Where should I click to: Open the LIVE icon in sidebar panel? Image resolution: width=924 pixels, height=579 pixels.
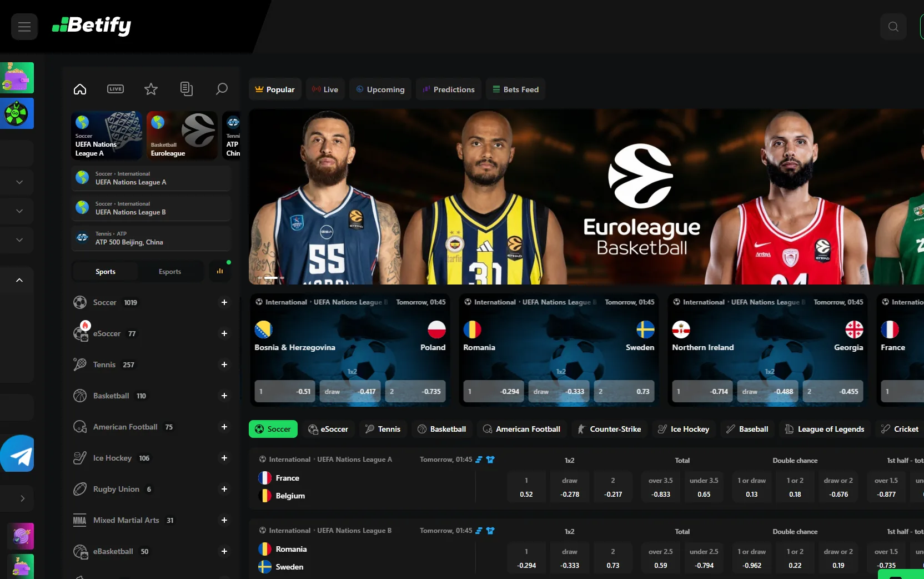115,89
